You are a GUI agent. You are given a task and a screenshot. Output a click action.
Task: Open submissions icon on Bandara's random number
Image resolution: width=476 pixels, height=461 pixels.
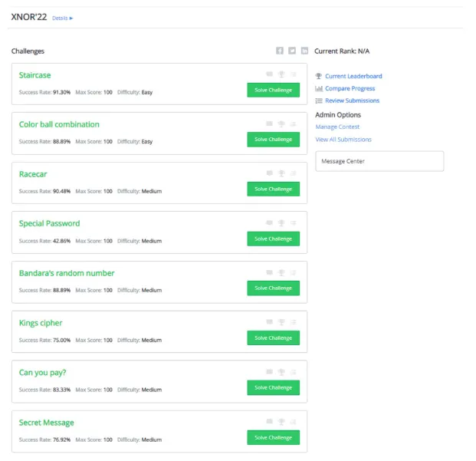pyautogui.click(x=294, y=272)
